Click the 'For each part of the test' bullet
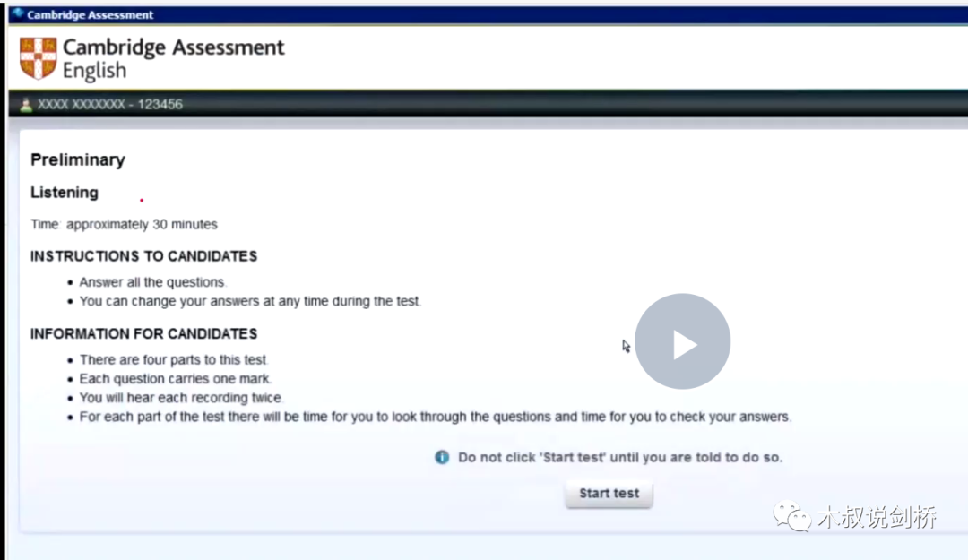This screenshot has height=560, width=968. coord(436,417)
